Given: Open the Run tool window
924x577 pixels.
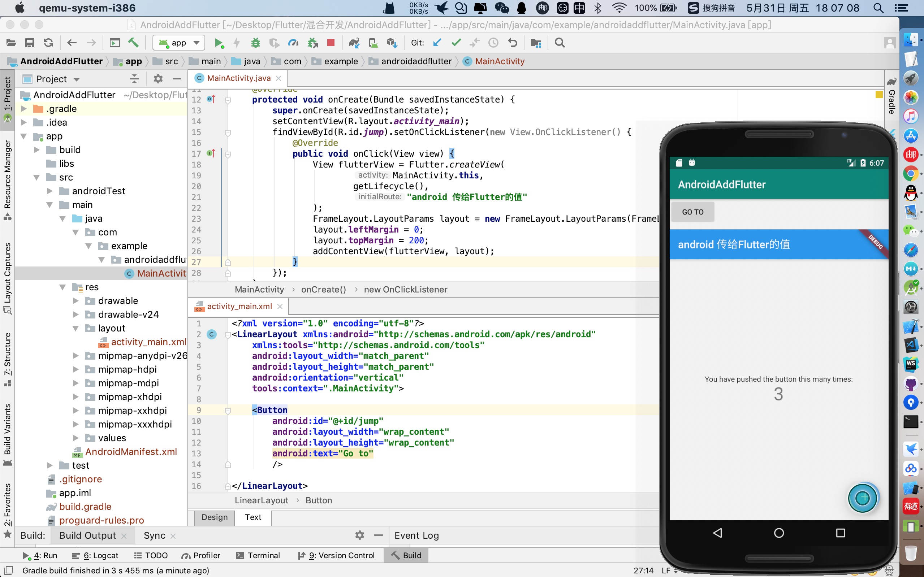Looking at the screenshot, I should coord(40,556).
